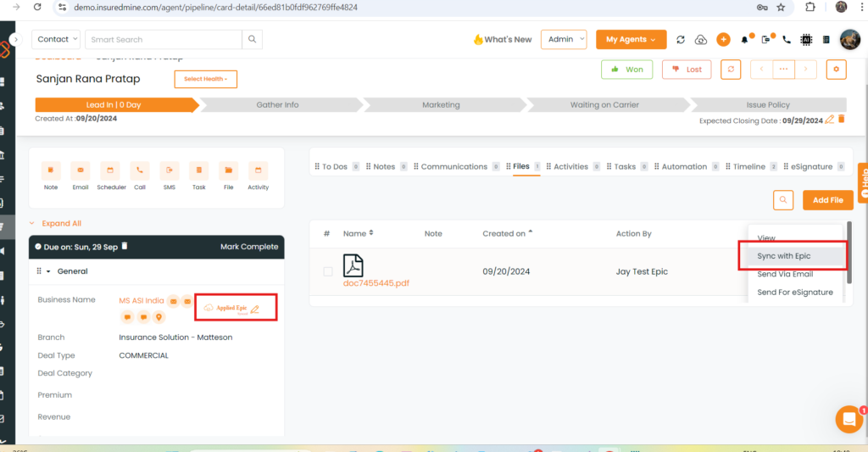Mark the deal as Won
868x452 pixels.
coord(626,70)
